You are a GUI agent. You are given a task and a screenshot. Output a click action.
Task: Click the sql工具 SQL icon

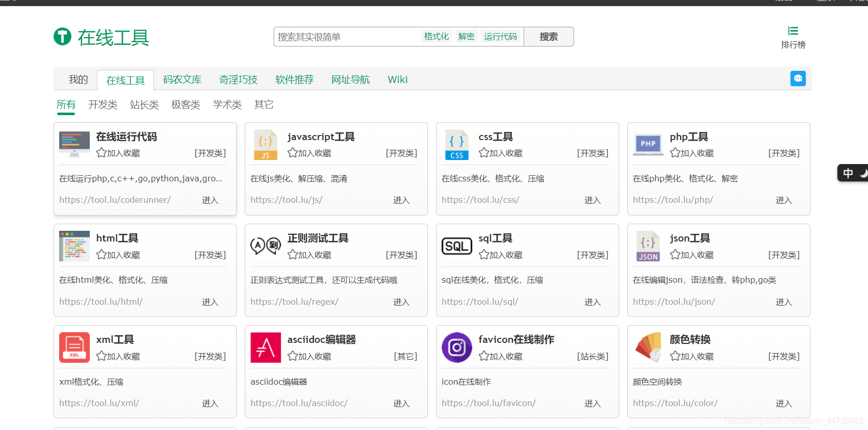point(457,246)
